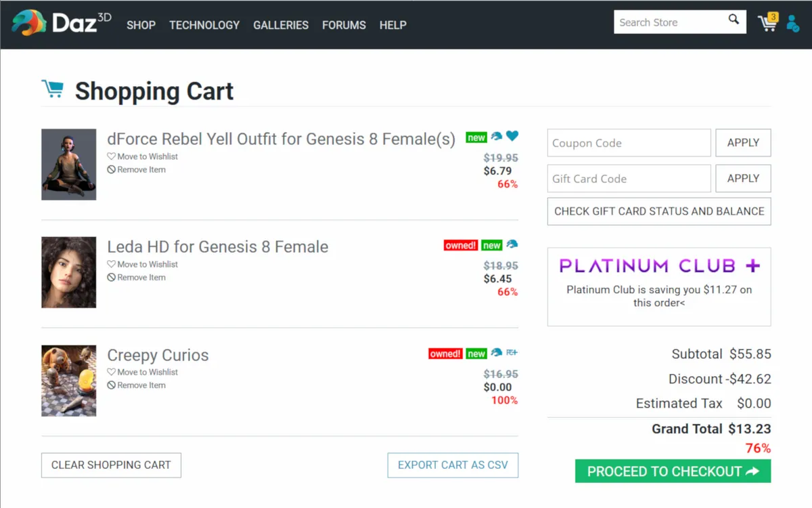This screenshot has width=812, height=508.
Task: Open the SHOP menu
Action: 141,25
